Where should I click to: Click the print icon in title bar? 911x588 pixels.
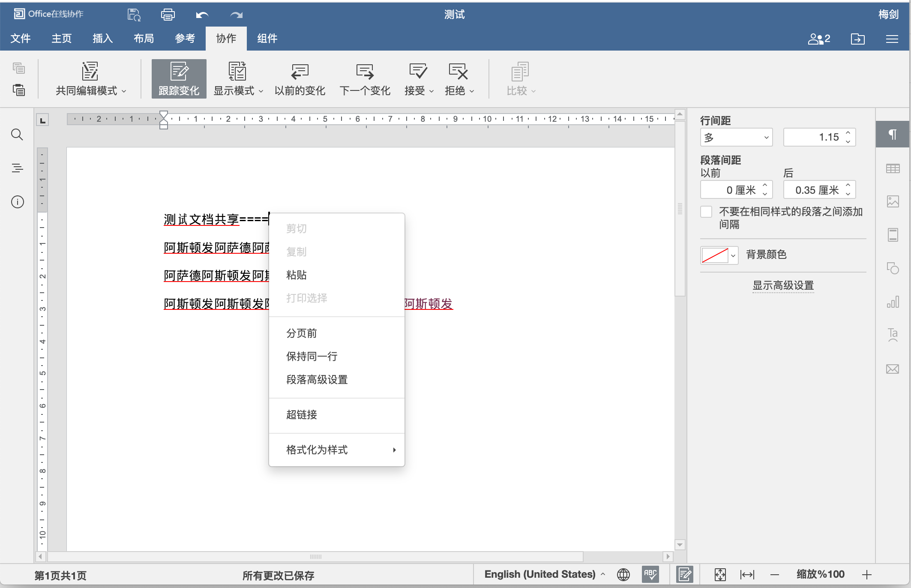pos(168,15)
